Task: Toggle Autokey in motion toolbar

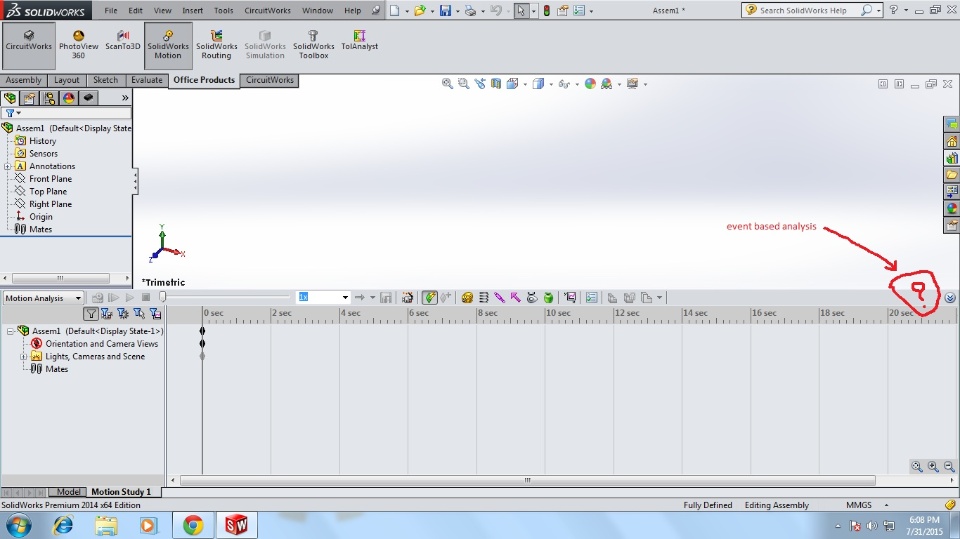Action: click(x=430, y=298)
